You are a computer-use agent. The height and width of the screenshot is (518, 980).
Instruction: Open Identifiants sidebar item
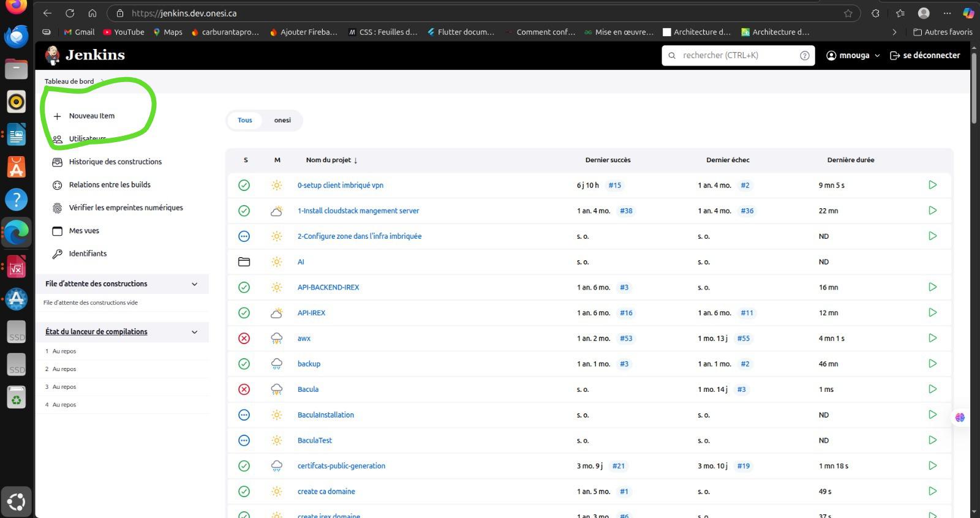pyautogui.click(x=80, y=253)
